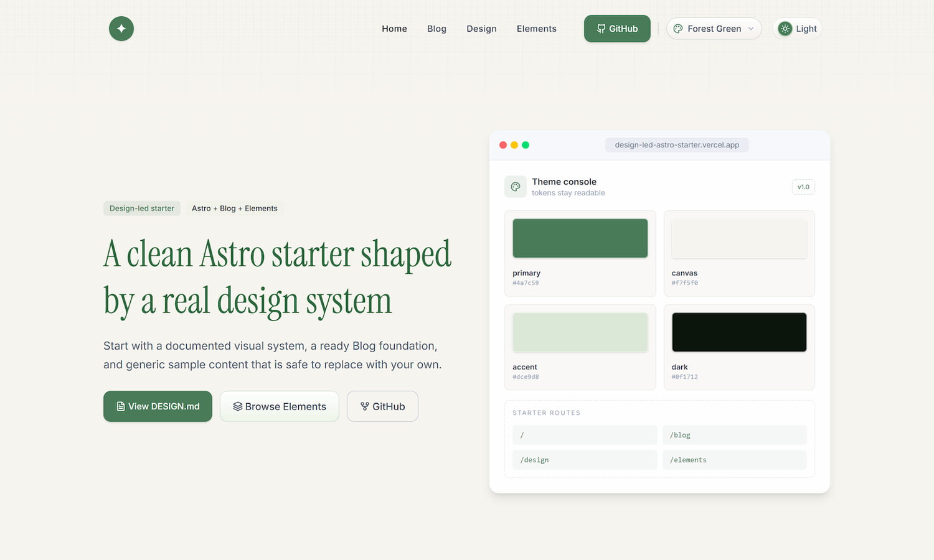Select the accent light green swatch
Screen dimensions: 934x560
pyautogui.click(x=580, y=332)
